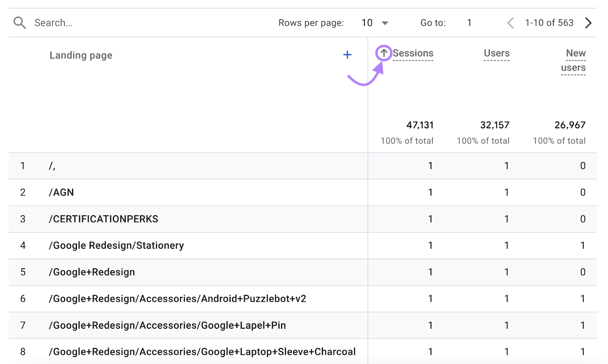608x364 pixels.
Task: Click the total sessions value 47,131
Action: [420, 125]
